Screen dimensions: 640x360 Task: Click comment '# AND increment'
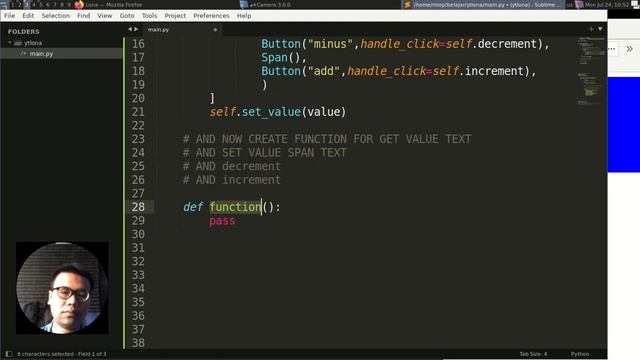tap(232, 180)
